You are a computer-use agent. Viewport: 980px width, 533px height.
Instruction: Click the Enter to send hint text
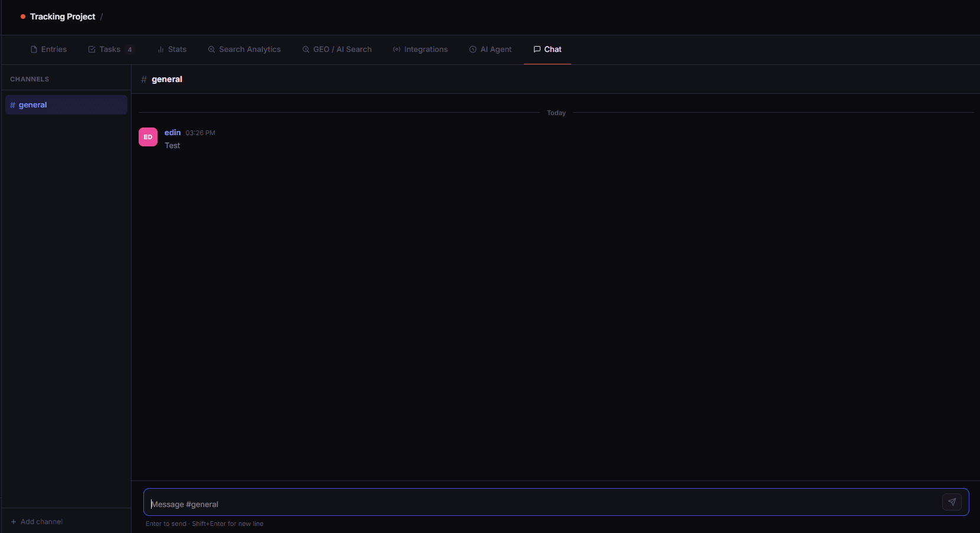[x=205, y=524]
